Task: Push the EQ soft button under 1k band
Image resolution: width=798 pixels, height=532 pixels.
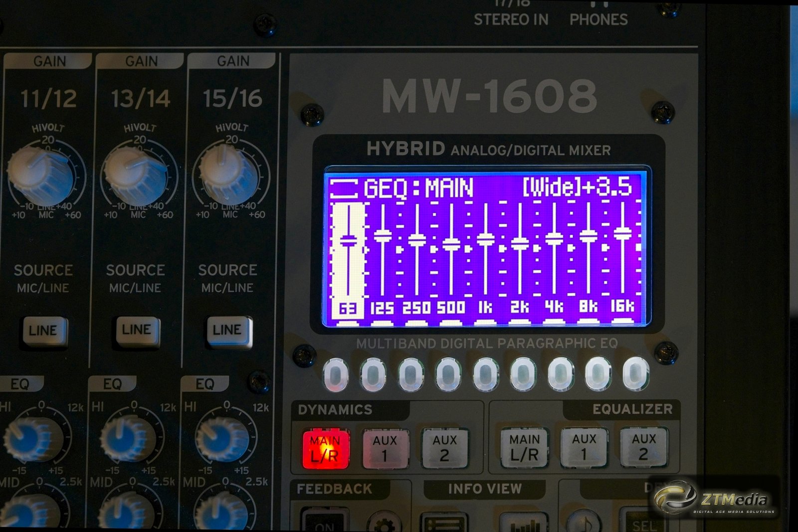Action: click(x=486, y=373)
